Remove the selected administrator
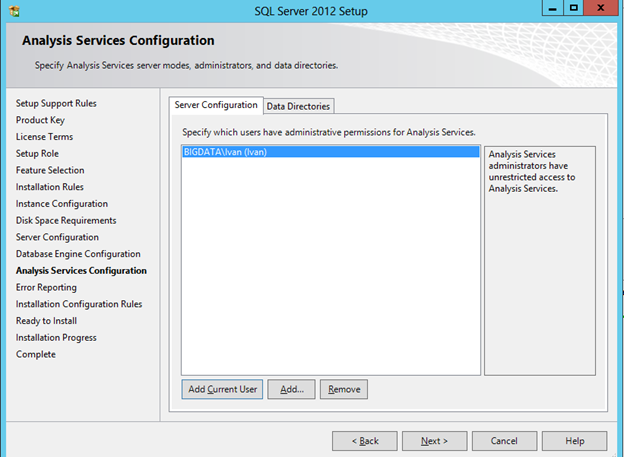This screenshot has width=624, height=457. (x=344, y=389)
